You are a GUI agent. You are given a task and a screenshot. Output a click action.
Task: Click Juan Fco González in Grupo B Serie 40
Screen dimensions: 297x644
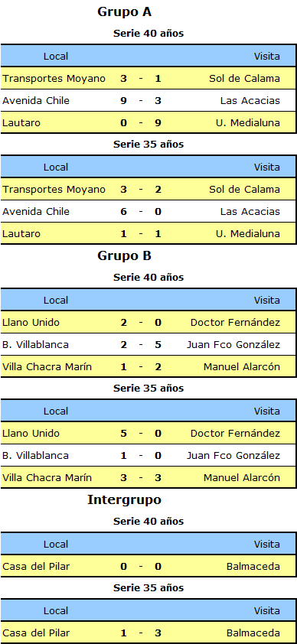[233, 345]
